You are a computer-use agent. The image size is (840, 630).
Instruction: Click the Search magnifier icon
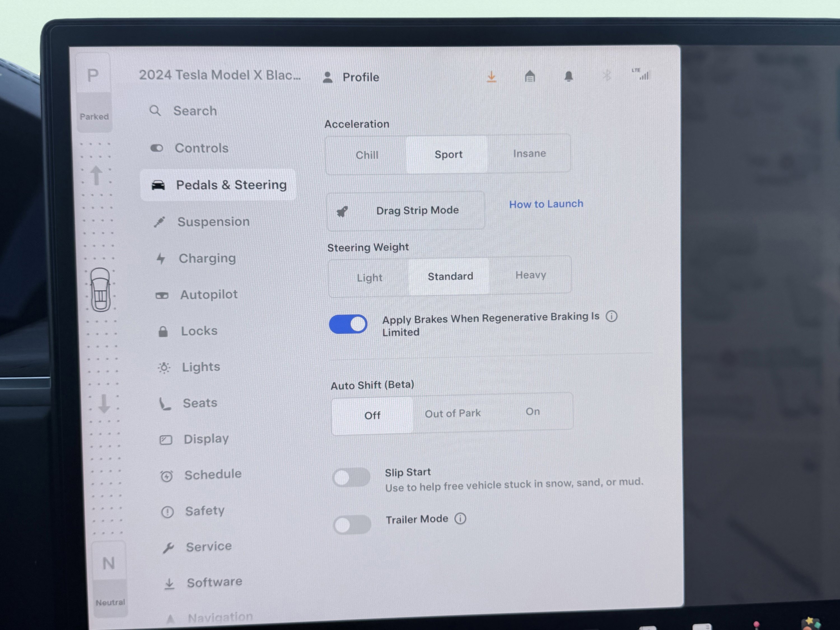point(155,111)
